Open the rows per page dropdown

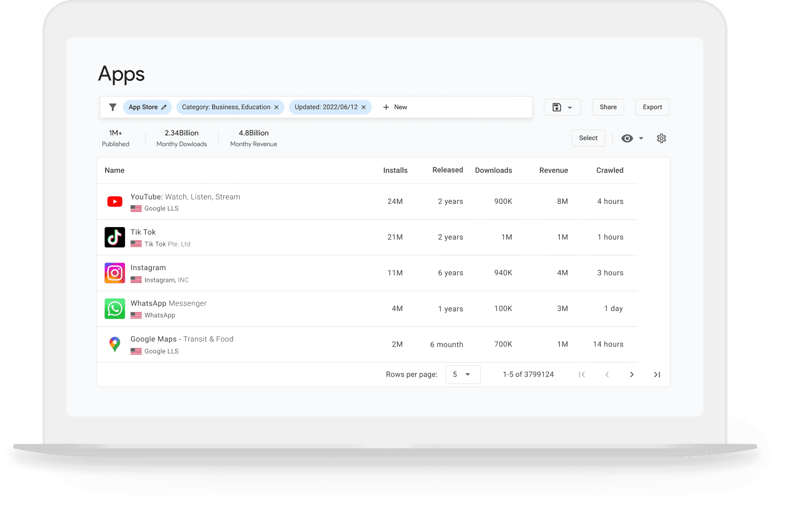pyautogui.click(x=462, y=375)
